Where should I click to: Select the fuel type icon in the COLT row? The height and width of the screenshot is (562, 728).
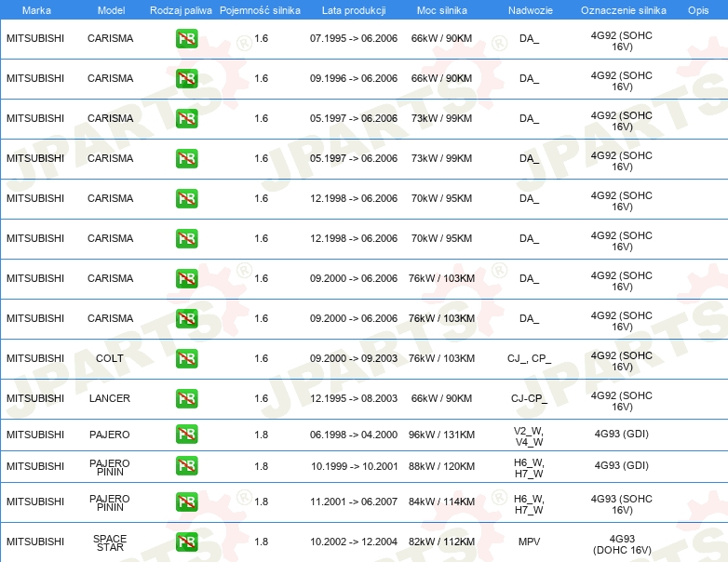click(186, 358)
